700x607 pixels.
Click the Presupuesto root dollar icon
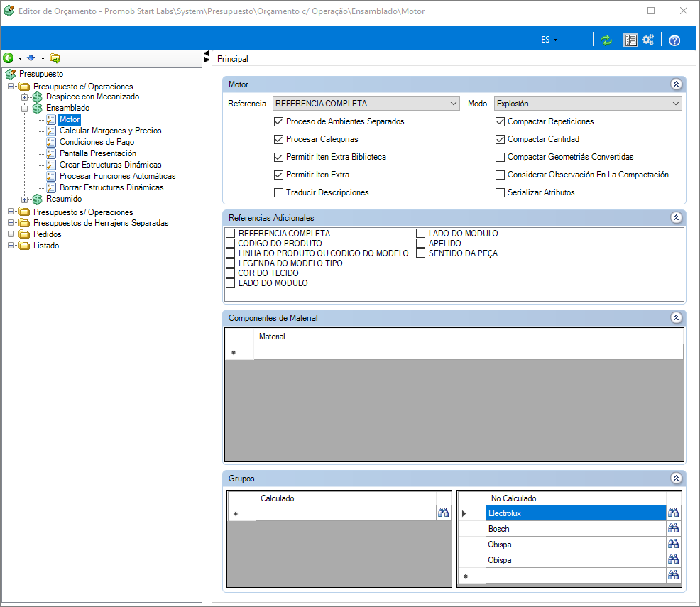tap(10, 74)
